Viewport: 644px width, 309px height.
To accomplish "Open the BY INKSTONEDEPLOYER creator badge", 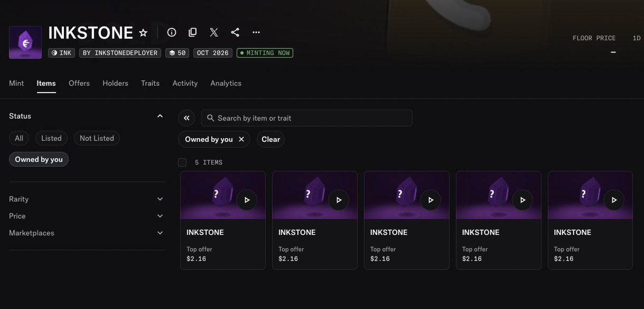I will point(120,53).
